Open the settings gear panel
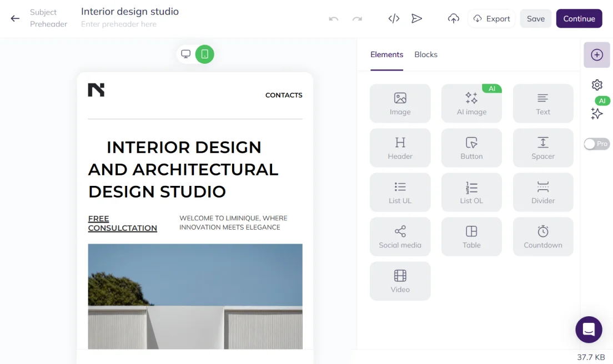This screenshot has width=613, height=364. point(596,85)
